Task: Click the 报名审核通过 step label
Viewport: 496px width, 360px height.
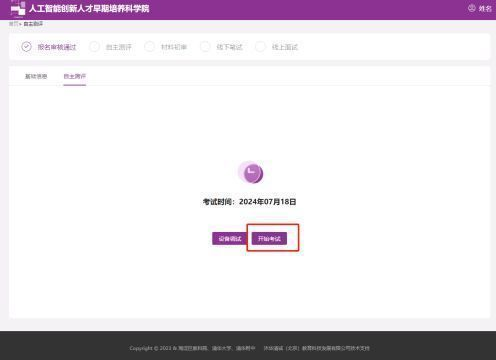Action: (x=57, y=47)
